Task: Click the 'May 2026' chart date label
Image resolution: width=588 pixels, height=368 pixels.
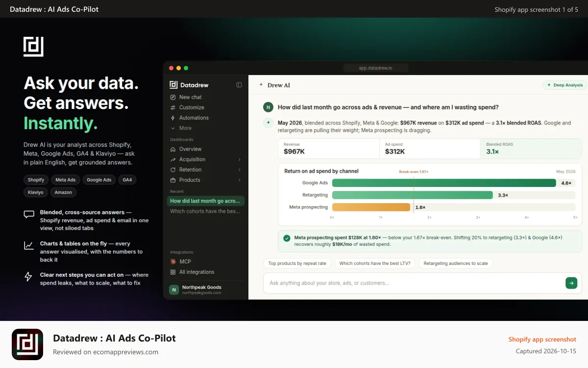Action: tap(565, 172)
